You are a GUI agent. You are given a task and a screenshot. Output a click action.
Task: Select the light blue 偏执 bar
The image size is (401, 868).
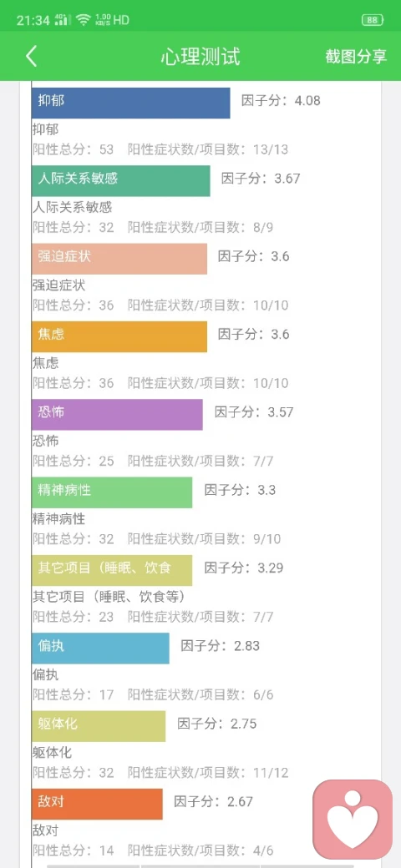[x=100, y=648]
